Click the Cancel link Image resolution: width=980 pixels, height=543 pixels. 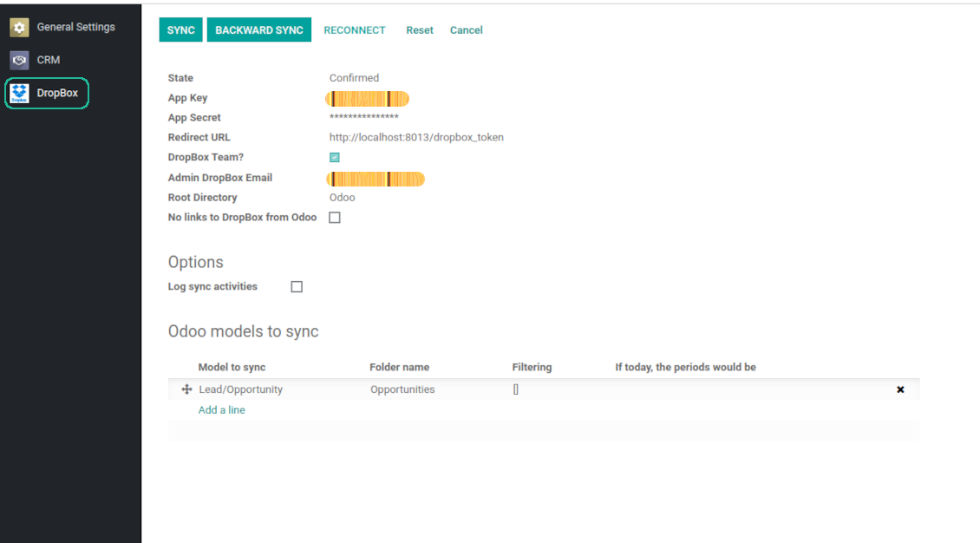point(467,30)
